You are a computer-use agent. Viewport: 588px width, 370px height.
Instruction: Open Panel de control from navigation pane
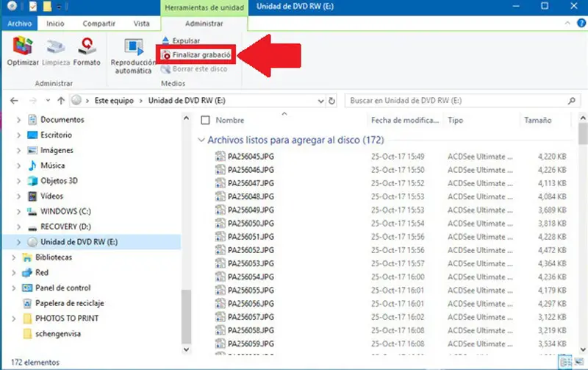[x=63, y=288]
